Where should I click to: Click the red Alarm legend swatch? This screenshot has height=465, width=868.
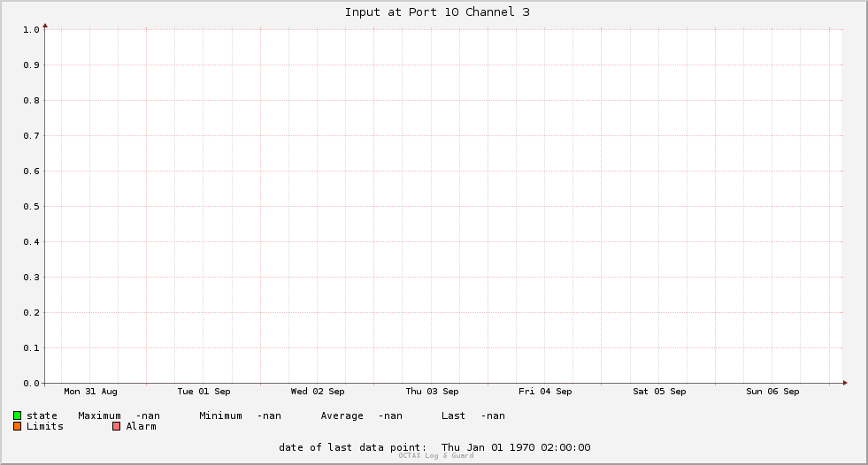(x=116, y=426)
